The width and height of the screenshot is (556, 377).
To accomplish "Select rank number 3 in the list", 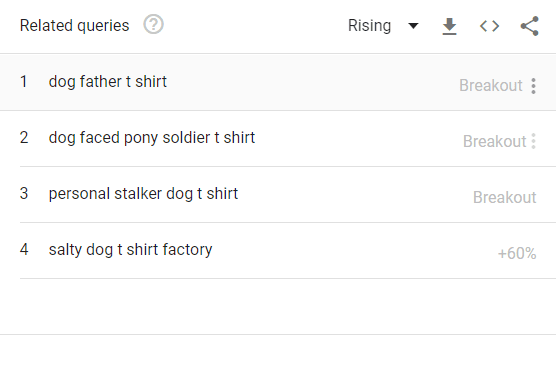I will pyautogui.click(x=24, y=194).
